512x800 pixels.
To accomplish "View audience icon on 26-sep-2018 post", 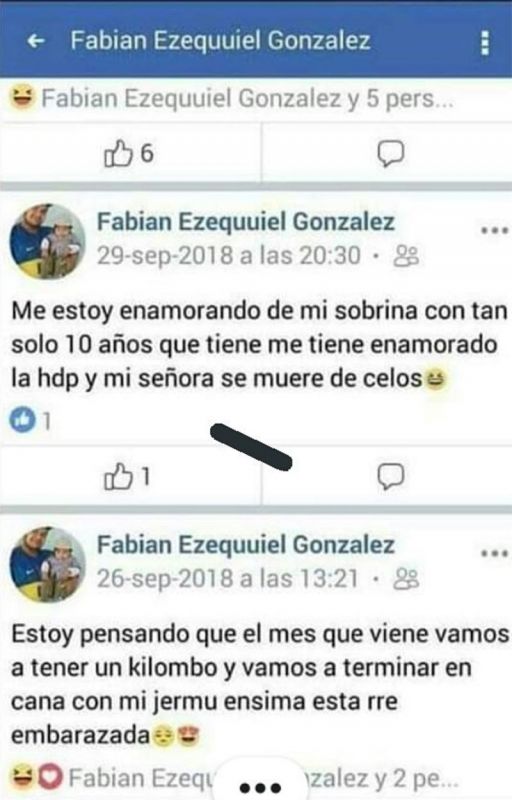I will tap(406, 579).
